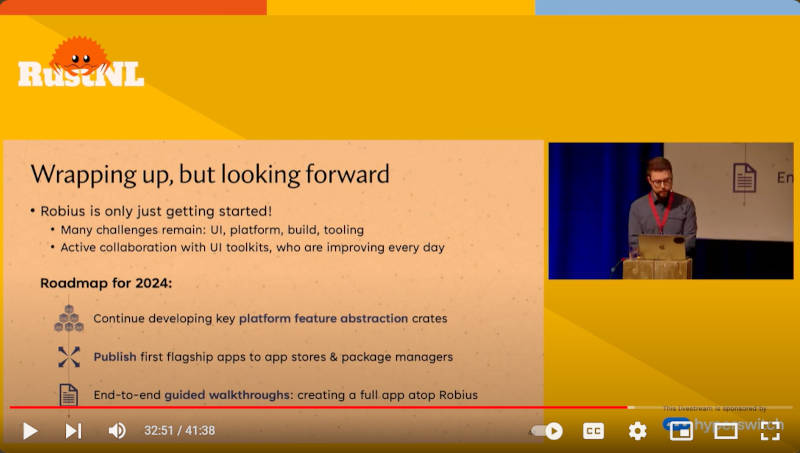Click the RustNL crab logo
Screen dimensions: 800x453
click(x=81, y=62)
